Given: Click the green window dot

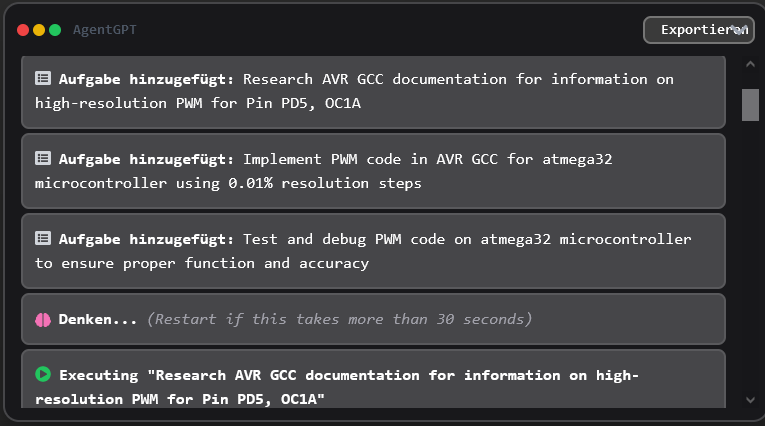Looking at the screenshot, I should (55, 30).
